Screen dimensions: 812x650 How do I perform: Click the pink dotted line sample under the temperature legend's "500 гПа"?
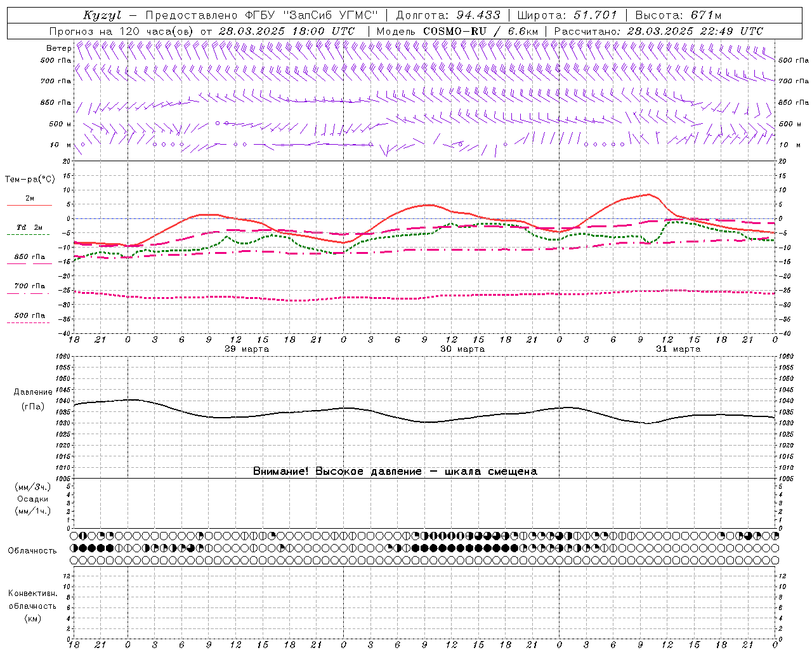click(28, 322)
